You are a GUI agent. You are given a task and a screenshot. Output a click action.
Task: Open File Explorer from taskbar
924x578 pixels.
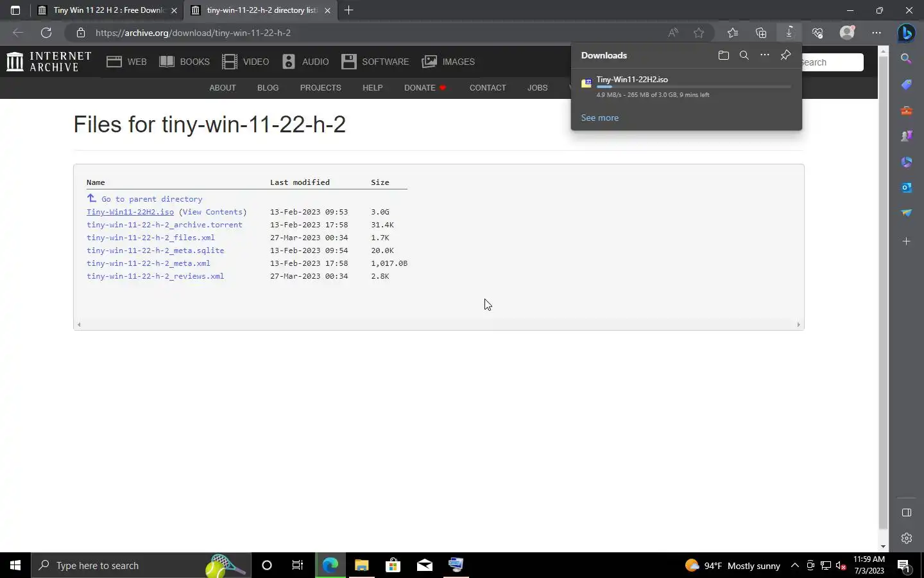pyautogui.click(x=361, y=565)
